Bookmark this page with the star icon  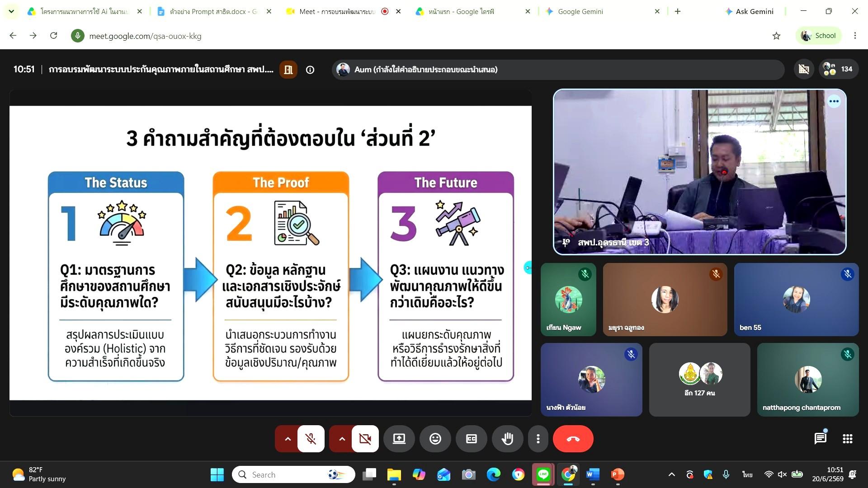click(x=776, y=36)
